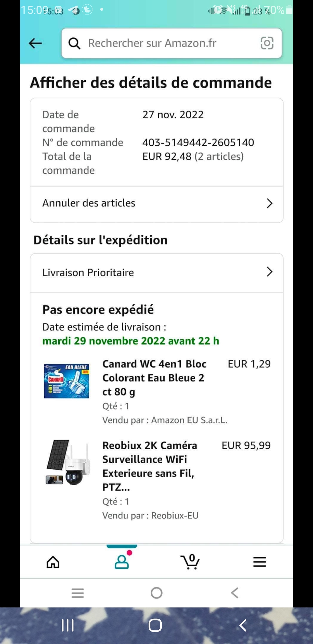Open the hamburger menu tab
The width and height of the screenshot is (313, 644).
tap(259, 562)
